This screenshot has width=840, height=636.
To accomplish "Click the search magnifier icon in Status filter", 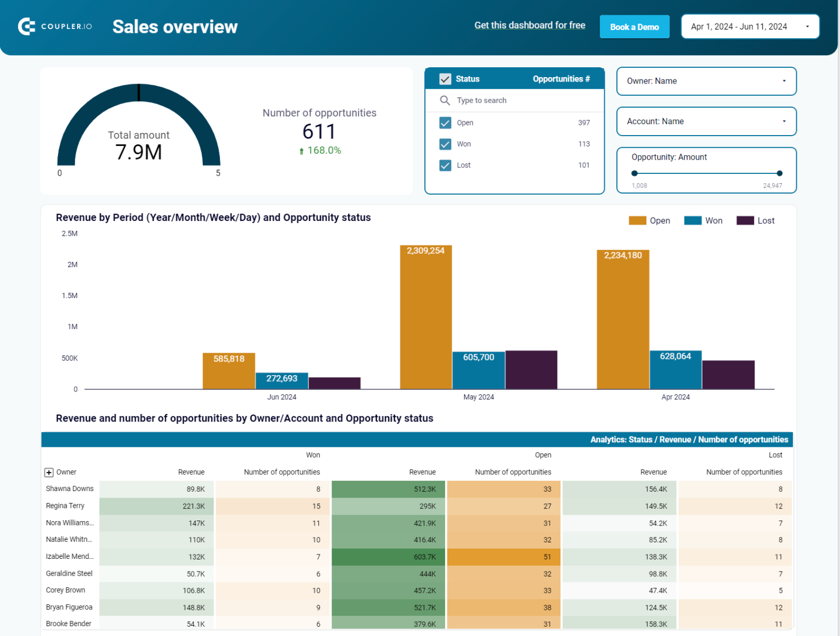I will [445, 100].
